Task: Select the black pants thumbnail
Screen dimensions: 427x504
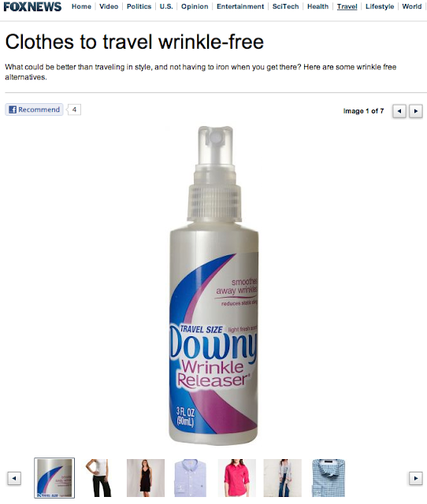Action: point(99,478)
